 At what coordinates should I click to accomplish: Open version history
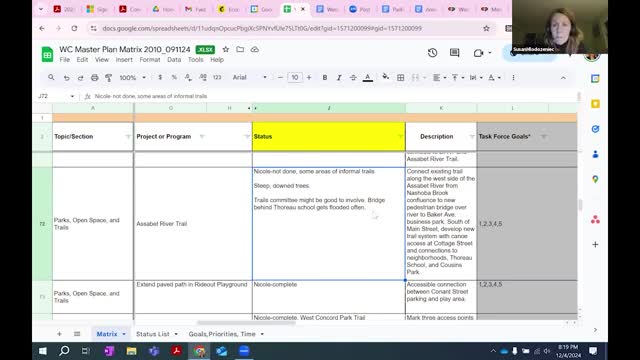(x=432, y=53)
